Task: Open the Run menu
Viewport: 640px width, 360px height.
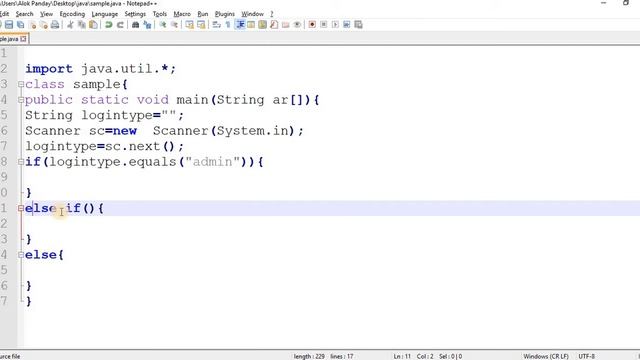Action: tap(203, 14)
